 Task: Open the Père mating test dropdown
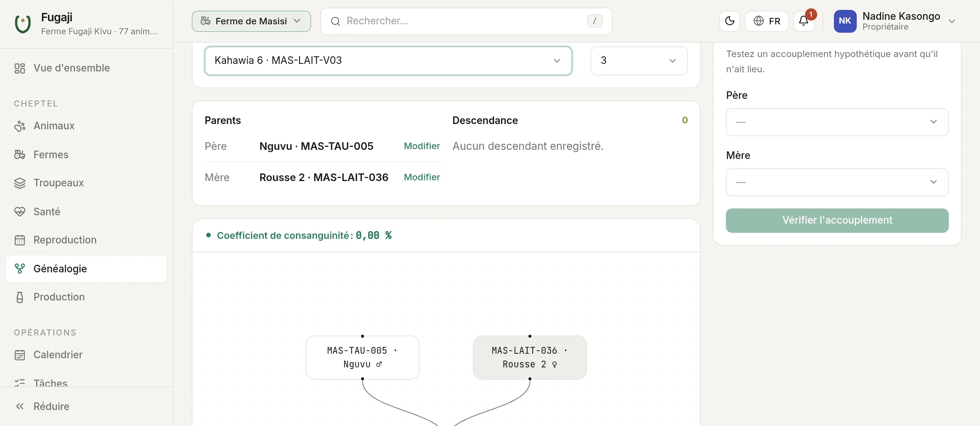click(x=837, y=122)
